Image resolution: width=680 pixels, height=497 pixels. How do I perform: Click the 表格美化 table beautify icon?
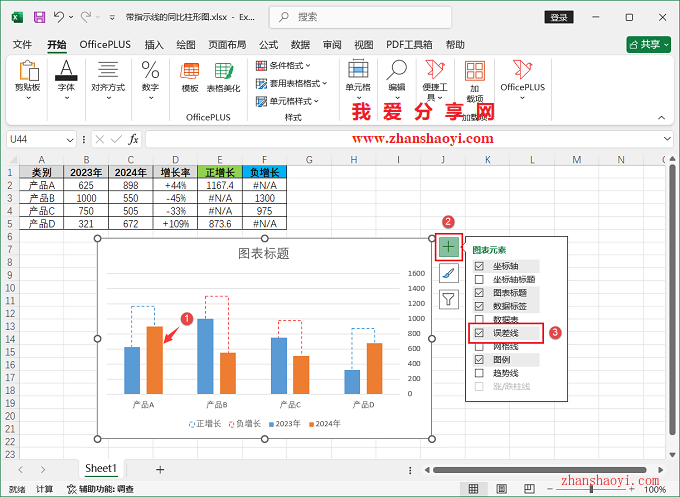pyautogui.click(x=223, y=75)
